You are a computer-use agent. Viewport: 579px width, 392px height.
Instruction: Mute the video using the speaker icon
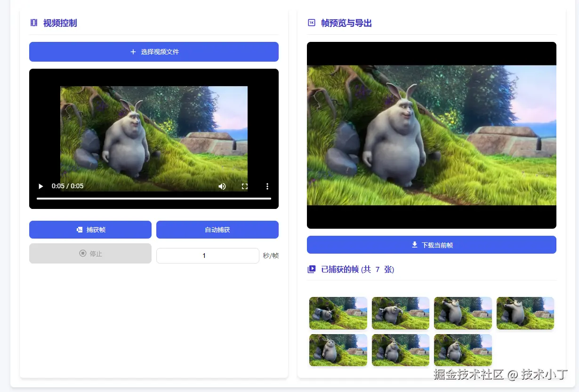pyautogui.click(x=222, y=186)
